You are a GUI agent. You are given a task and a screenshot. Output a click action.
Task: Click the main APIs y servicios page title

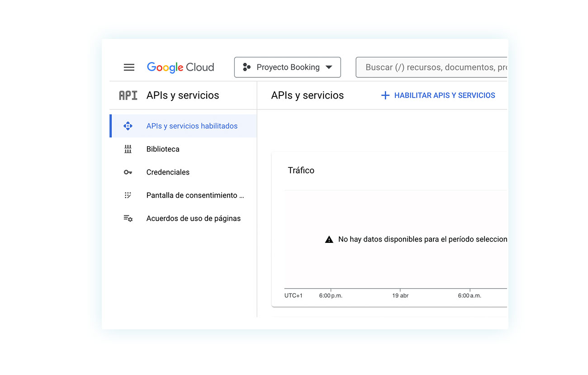coord(308,95)
